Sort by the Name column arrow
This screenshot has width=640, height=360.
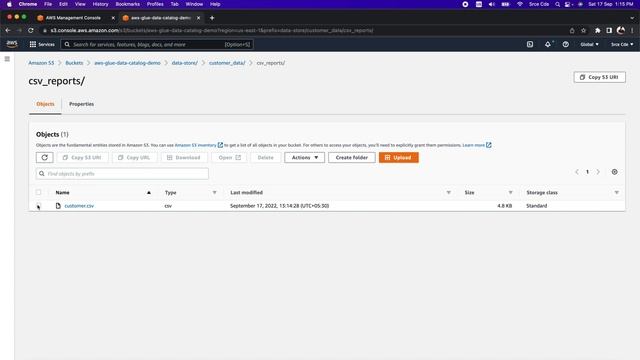coord(149,192)
